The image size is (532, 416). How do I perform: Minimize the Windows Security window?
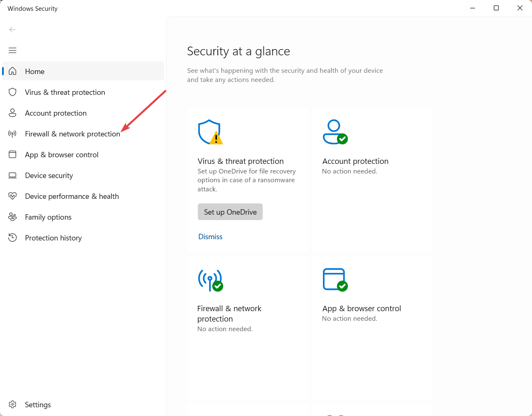point(473,8)
